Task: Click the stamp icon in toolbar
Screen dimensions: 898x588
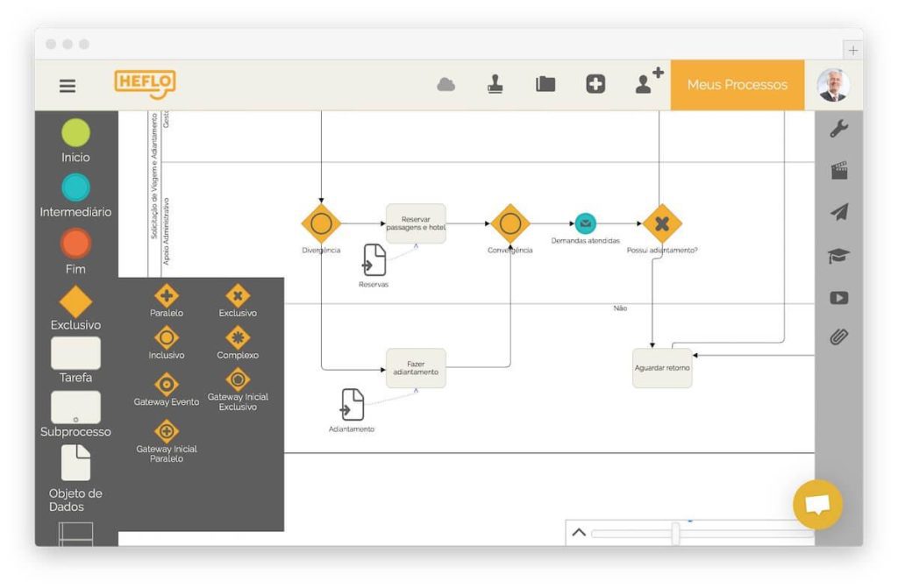Action: click(495, 84)
